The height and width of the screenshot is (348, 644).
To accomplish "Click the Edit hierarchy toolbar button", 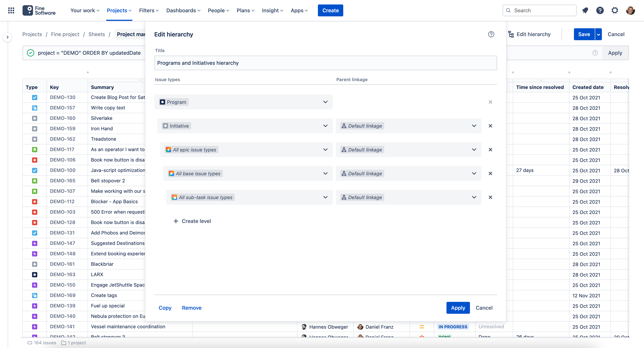I will (x=529, y=34).
